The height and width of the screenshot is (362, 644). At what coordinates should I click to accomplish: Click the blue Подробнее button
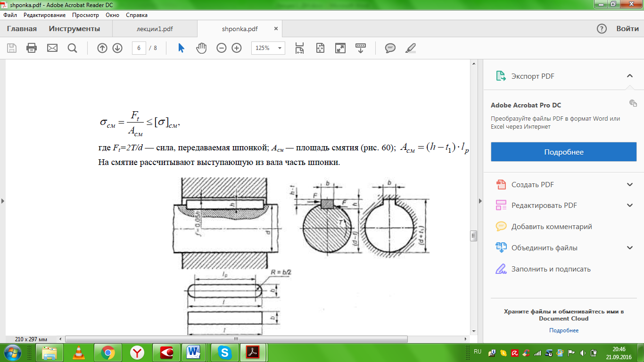563,152
